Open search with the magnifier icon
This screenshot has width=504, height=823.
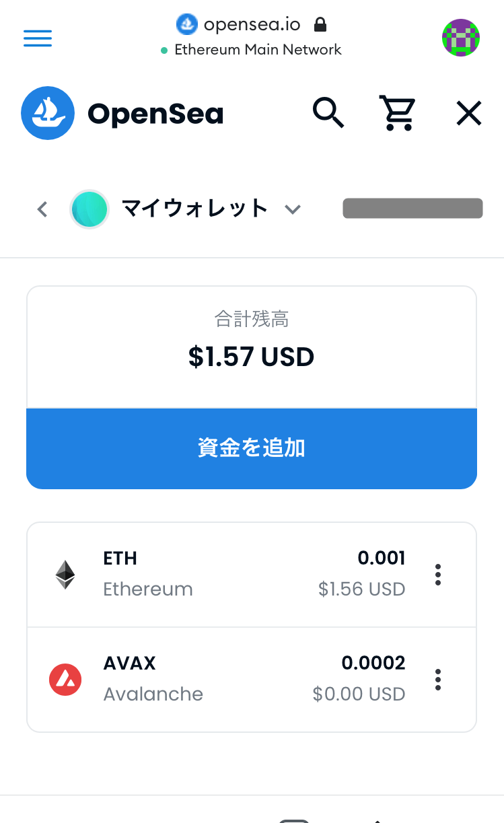click(328, 112)
